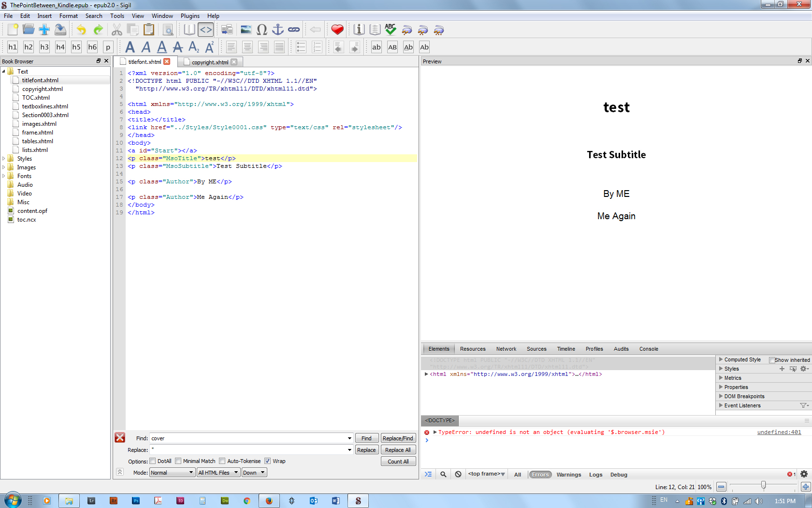The width and height of the screenshot is (812, 508).
Task: Open the Mode dropdown set to Normal
Action: coord(172,473)
